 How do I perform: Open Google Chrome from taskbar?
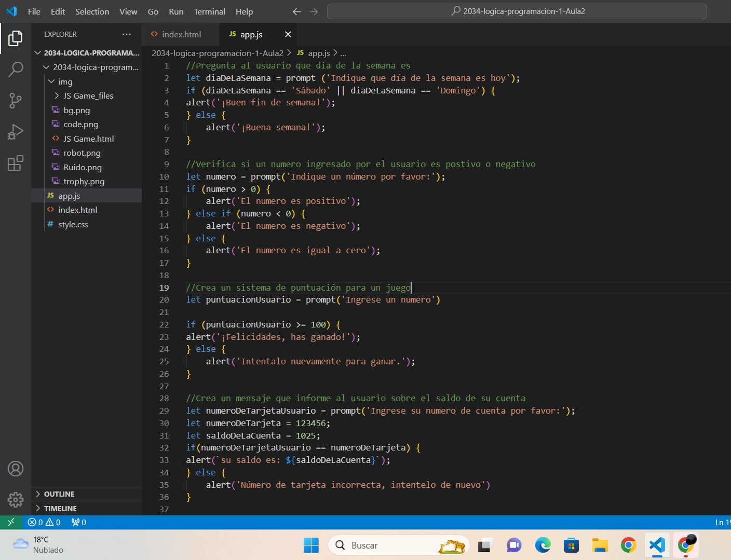click(628, 545)
